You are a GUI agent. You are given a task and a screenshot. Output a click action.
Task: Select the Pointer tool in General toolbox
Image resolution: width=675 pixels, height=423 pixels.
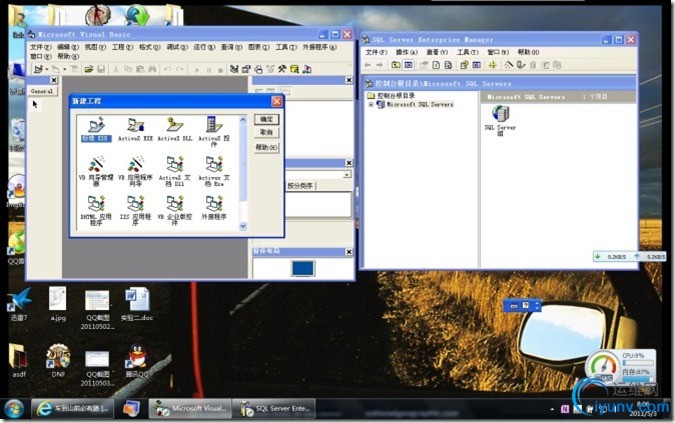tap(35, 104)
